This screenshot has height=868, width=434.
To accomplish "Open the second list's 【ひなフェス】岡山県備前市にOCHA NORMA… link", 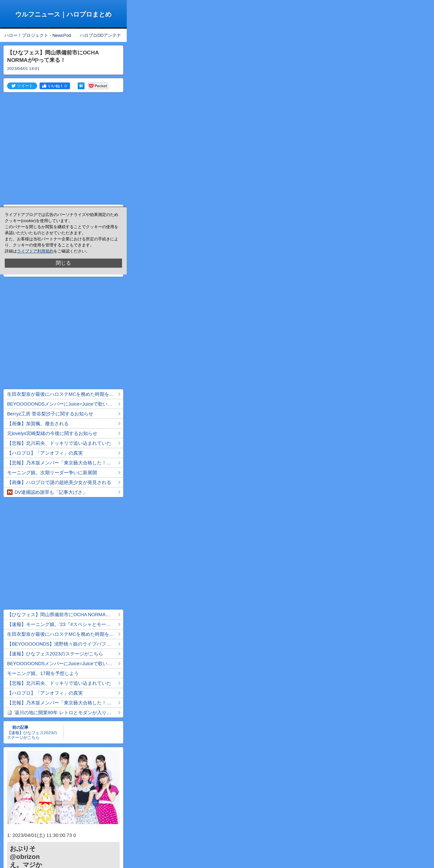I will pyautogui.click(x=63, y=615).
